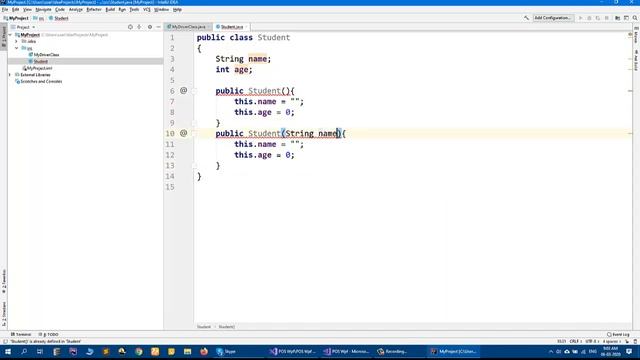
Task: Expand External Libraries node
Action: pos(11,75)
